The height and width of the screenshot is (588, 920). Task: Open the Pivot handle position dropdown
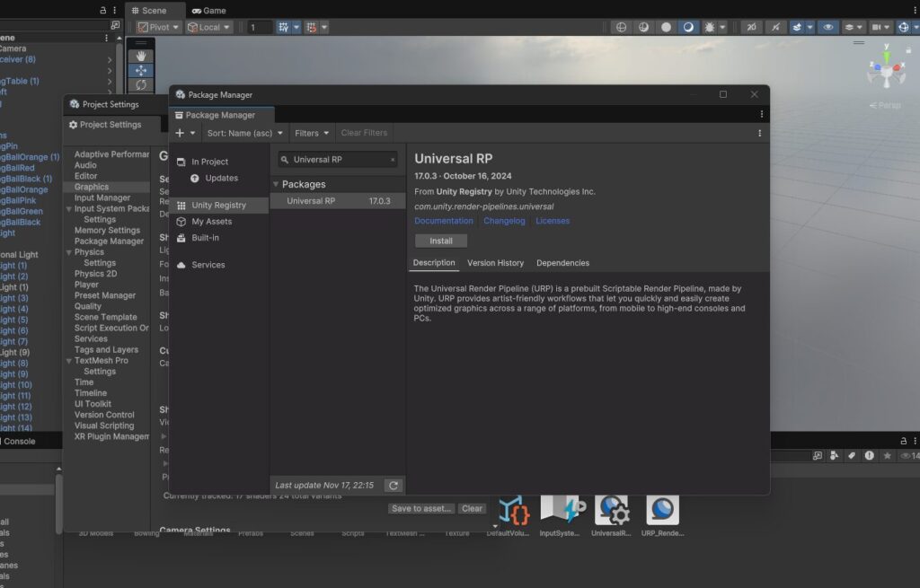click(x=158, y=27)
